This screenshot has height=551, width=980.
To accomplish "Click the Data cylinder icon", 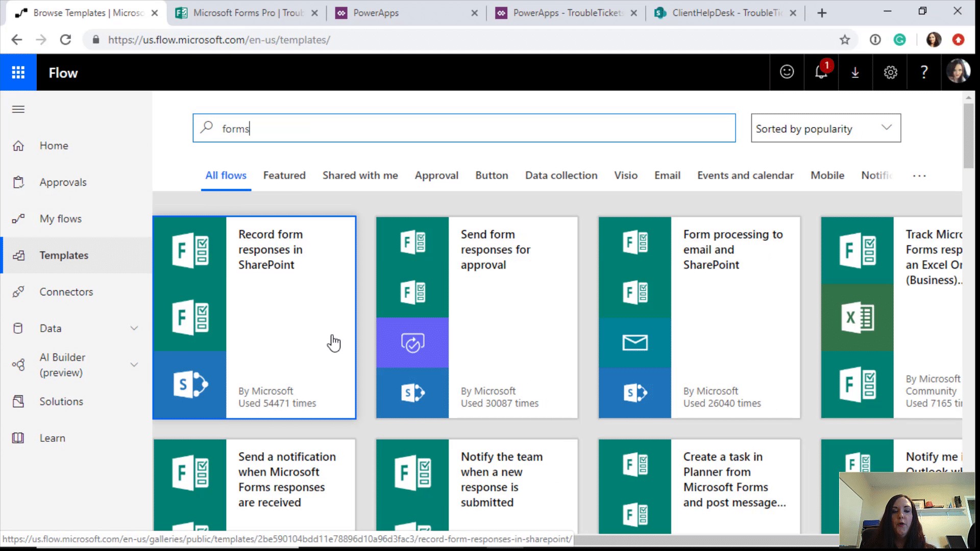I will [x=18, y=328].
